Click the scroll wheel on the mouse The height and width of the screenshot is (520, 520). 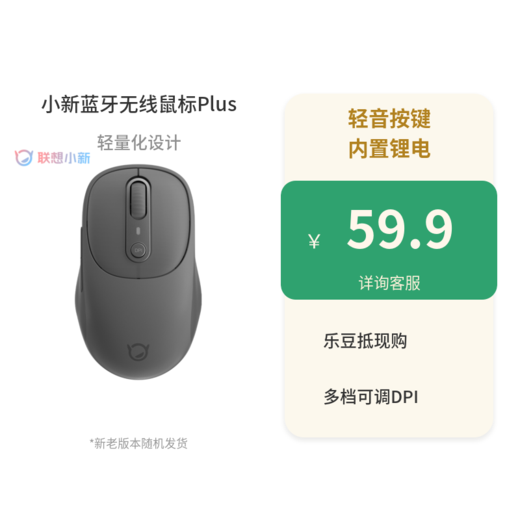(138, 199)
